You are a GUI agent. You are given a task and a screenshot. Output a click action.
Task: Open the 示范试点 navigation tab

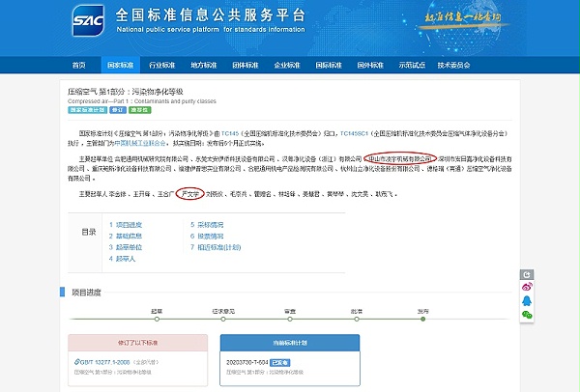pyautogui.click(x=412, y=66)
